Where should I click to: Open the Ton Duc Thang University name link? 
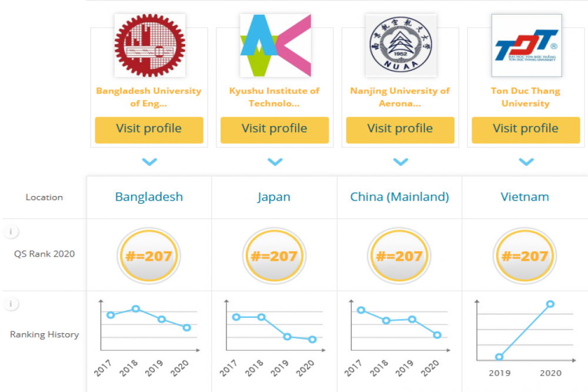pos(526,97)
